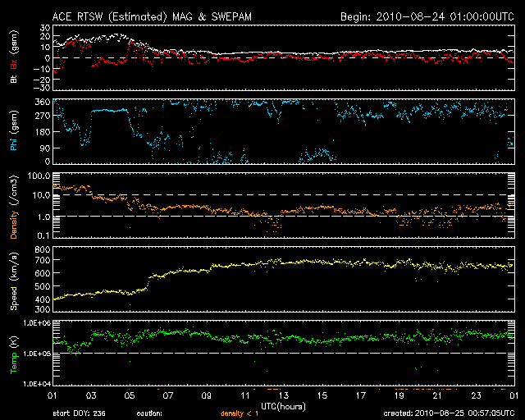Click the '30' tick on Bt Bz axis
The image size is (525, 420).
click(x=45, y=28)
